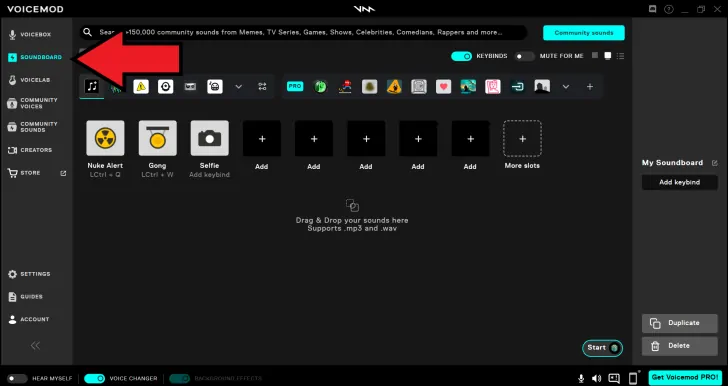728x386 pixels.
Task: Click the speaker volume icon in bottom bar
Action: coord(597,378)
